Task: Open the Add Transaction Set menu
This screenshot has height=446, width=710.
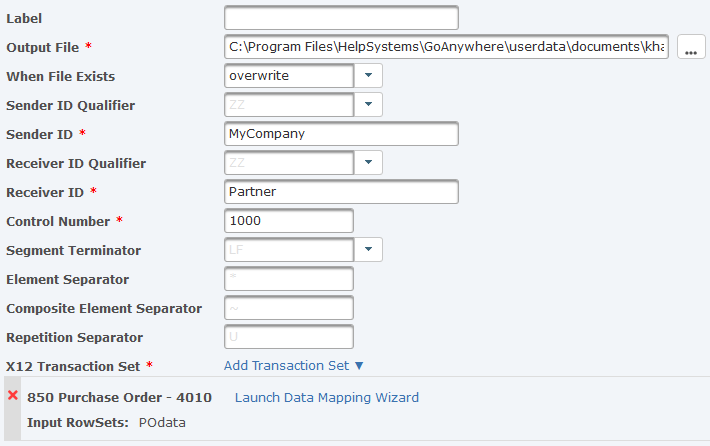Action: pos(294,365)
